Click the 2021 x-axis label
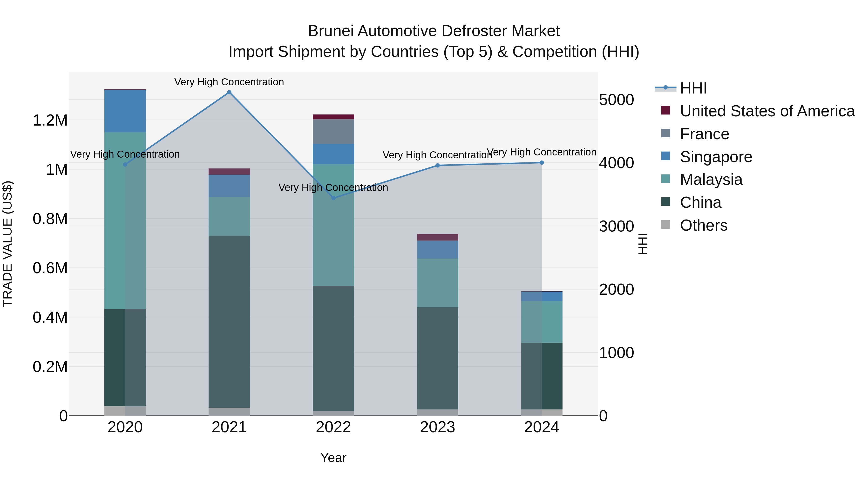Viewport: 868px width, 488px height. click(229, 427)
